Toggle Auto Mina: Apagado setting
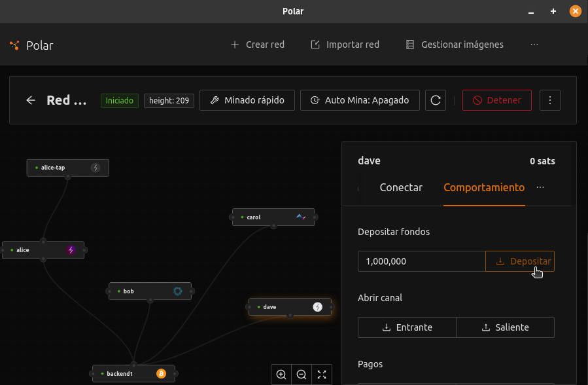 [x=360, y=100]
